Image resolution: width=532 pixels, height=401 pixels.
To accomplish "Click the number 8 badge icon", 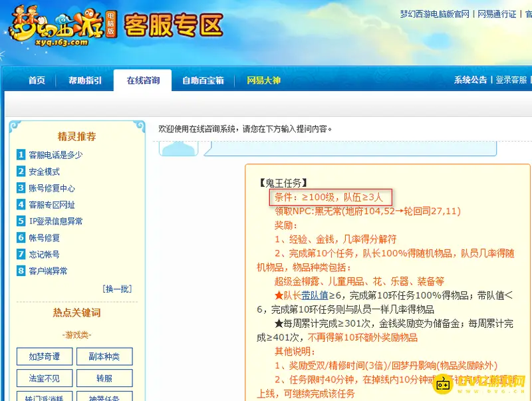I will (x=21, y=271).
